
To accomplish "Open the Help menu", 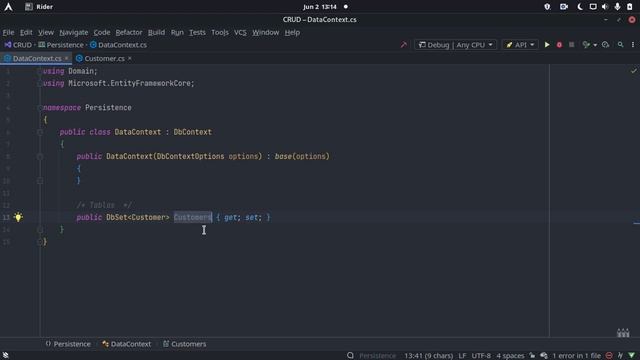I will [292, 32].
